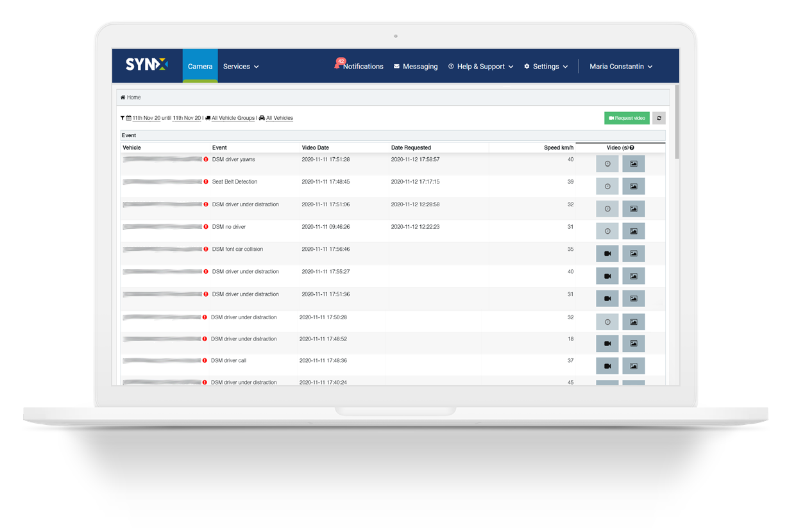Viewport: 796px width, 532px height.
Task: Open image for the 17:55:27 distraction event
Action: click(634, 276)
